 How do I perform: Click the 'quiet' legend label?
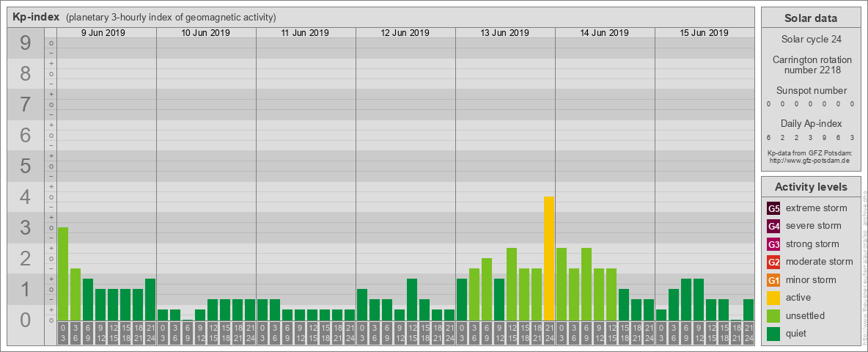click(798, 334)
